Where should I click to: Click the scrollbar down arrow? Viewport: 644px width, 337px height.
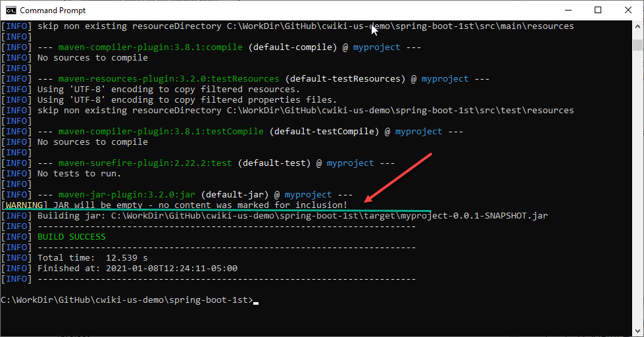(x=637, y=331)
